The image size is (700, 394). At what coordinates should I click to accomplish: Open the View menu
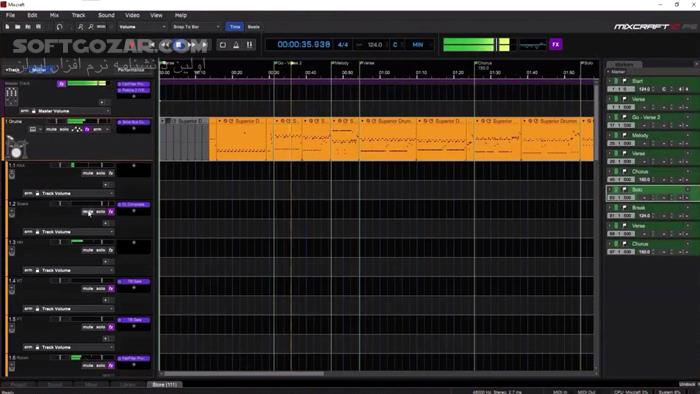click(156, 15)
